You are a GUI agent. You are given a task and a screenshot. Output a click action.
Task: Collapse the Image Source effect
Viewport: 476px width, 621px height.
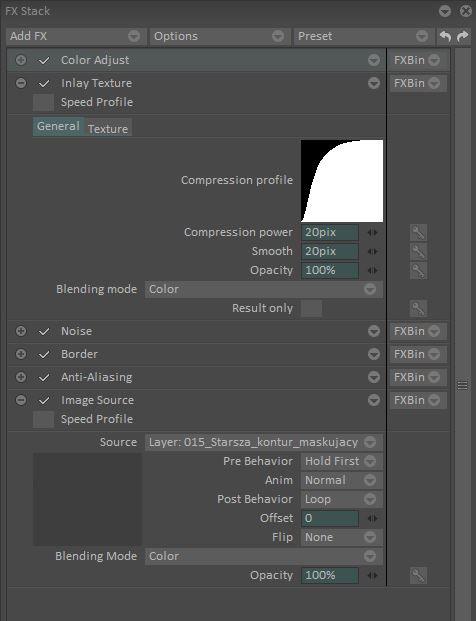pos(21,400)
